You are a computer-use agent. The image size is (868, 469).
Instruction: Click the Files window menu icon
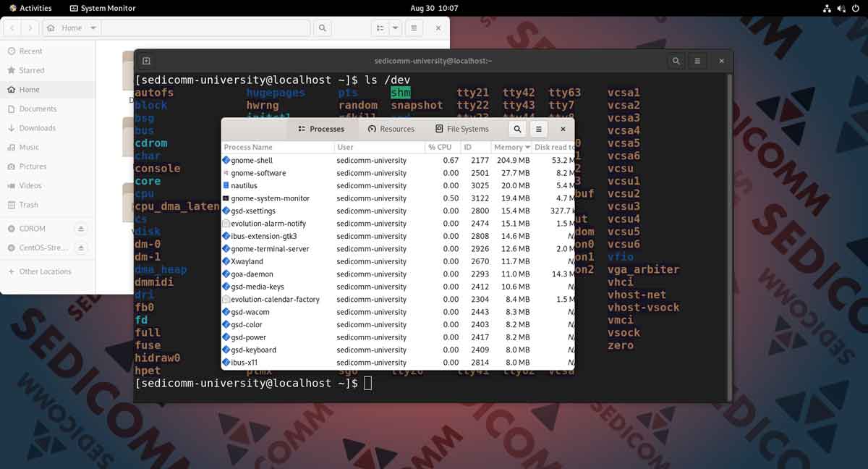tap(412, 28)
